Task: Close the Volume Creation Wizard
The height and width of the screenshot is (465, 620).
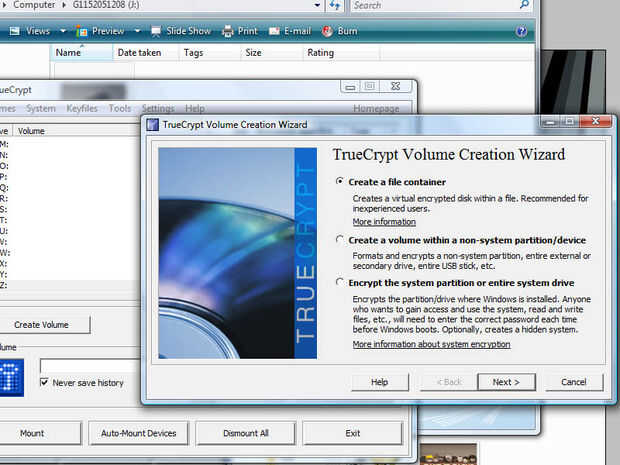Action: 595,121
